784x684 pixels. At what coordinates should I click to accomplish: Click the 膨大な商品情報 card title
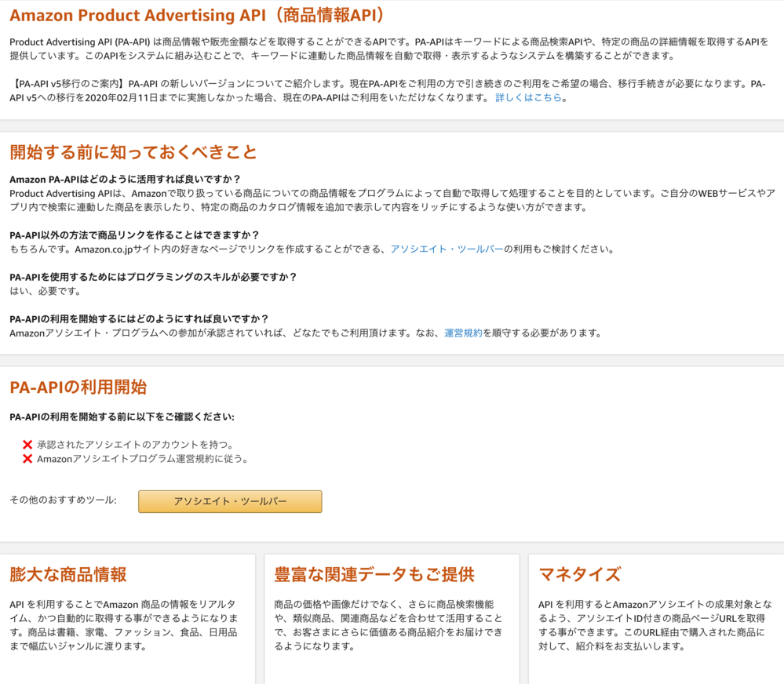coord(68,574)
